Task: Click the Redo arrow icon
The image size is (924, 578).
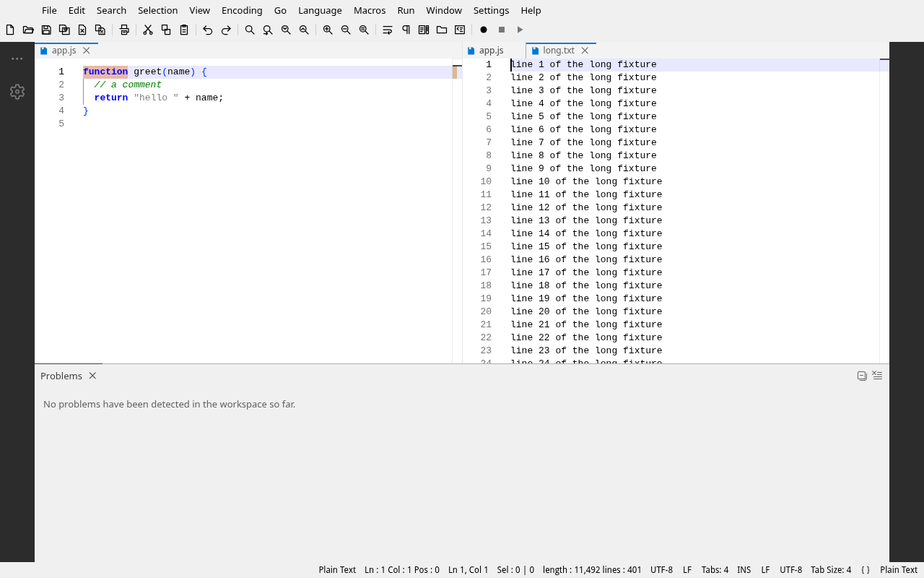Action: 226,30
